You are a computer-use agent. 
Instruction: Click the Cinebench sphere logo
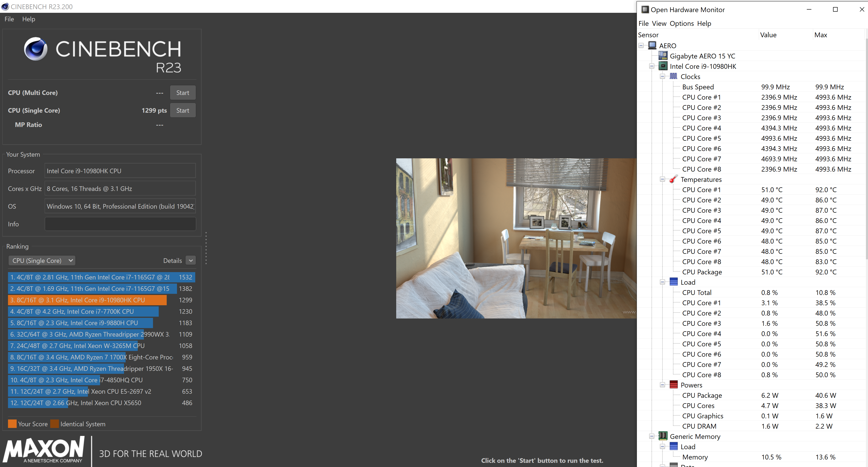click(x=35, y=49)
